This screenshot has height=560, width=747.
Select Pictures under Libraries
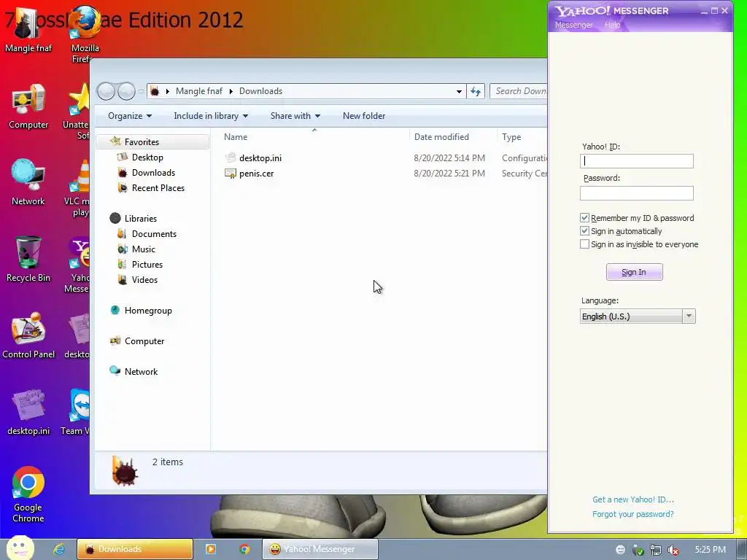click(x=147, y=264)
